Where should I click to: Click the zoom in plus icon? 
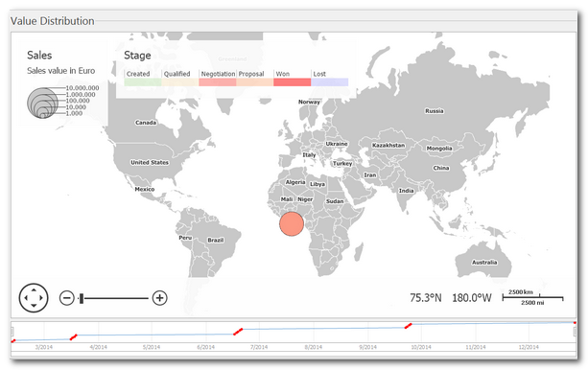[x=160, y=298]
